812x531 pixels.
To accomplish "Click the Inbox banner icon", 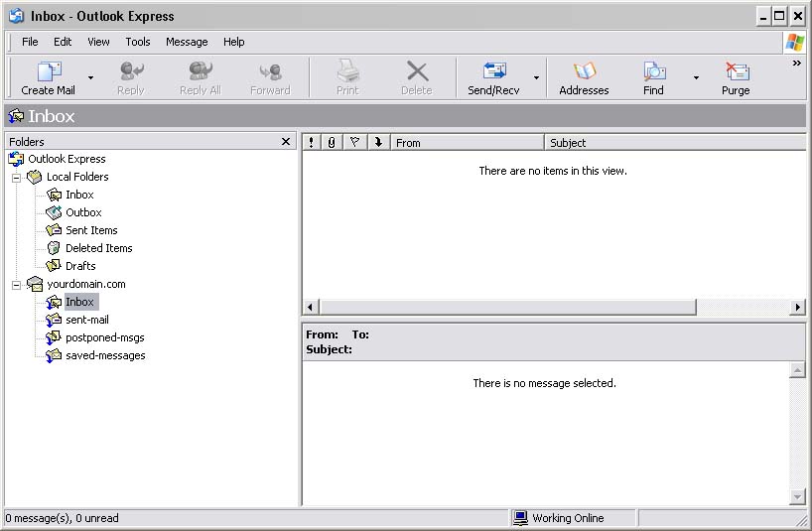I will (16, 116).
